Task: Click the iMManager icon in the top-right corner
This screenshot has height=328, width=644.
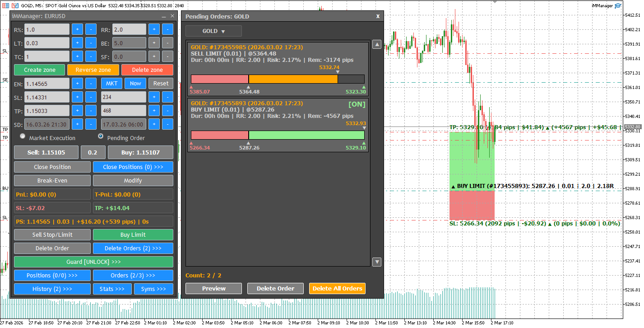Action: [618, 5]
